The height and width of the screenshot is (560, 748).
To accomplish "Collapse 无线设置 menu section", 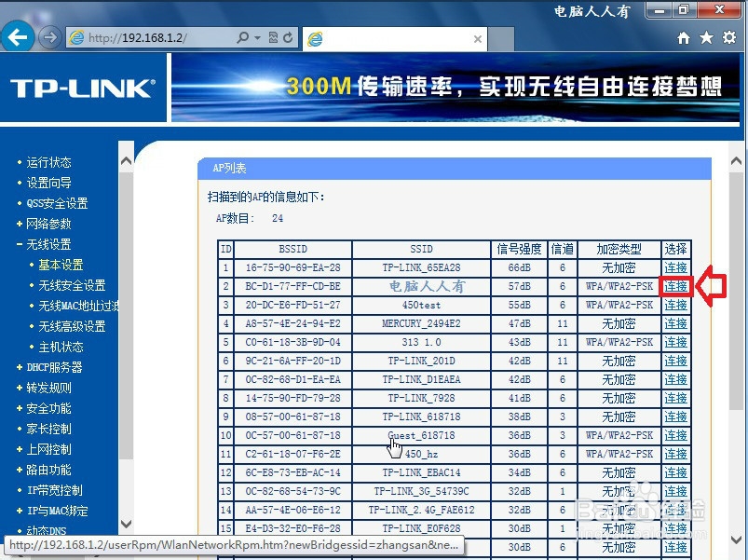I will click(x=48, y=244).
